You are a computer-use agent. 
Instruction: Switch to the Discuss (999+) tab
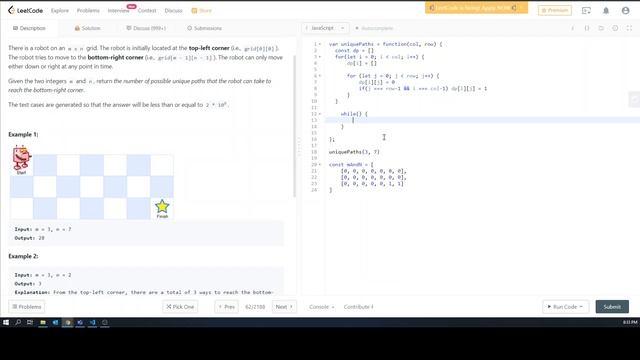pos(146,28)
